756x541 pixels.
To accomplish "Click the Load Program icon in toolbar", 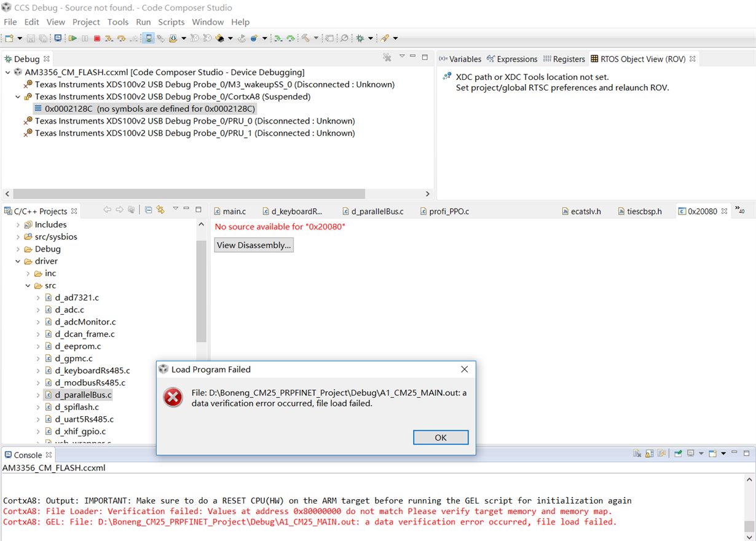I will (x=173, y=38).
